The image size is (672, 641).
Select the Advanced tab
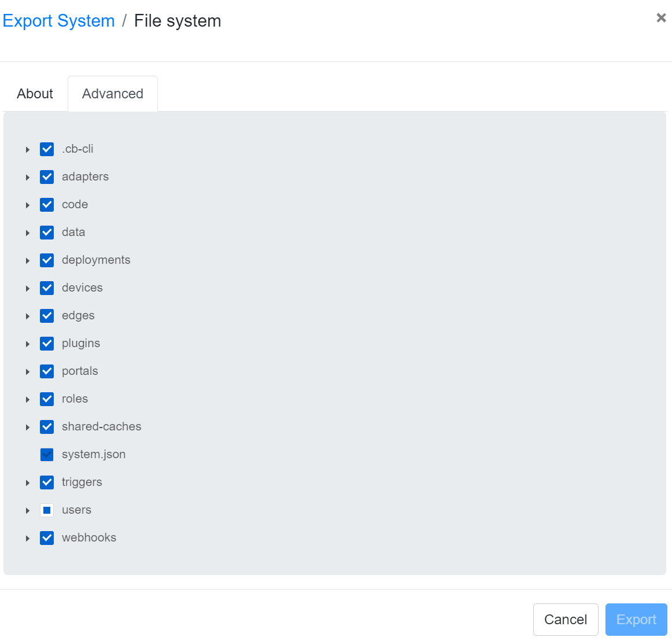point(113,94)
